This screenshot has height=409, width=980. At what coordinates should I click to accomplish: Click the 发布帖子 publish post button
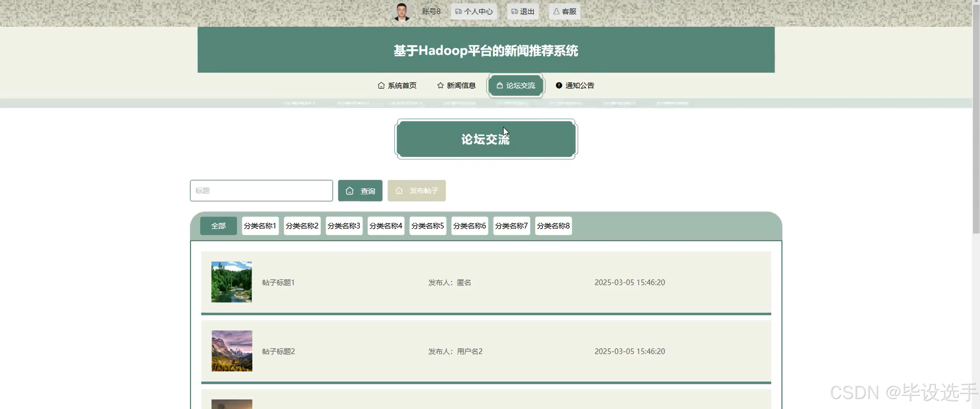[416, 191]
